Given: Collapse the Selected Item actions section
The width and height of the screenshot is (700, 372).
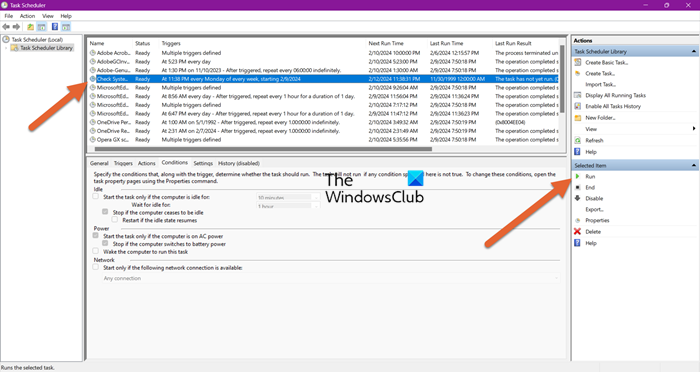Looking at the screenshot, I should tap(693, 165).
